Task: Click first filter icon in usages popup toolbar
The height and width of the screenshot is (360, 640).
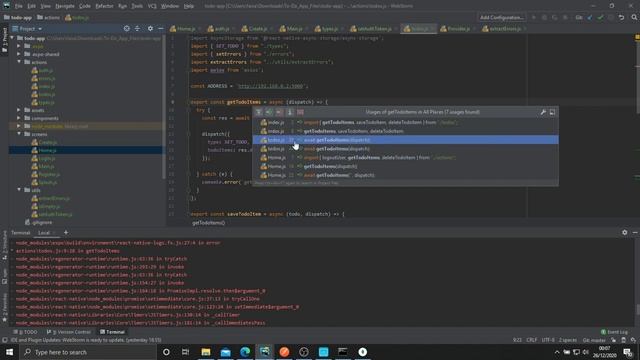Action: [259, 112]
